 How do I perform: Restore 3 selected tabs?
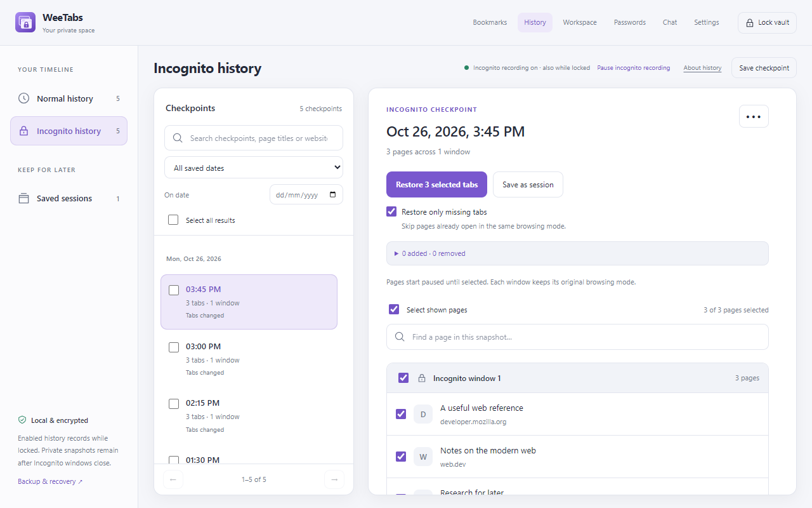(436, 185)
